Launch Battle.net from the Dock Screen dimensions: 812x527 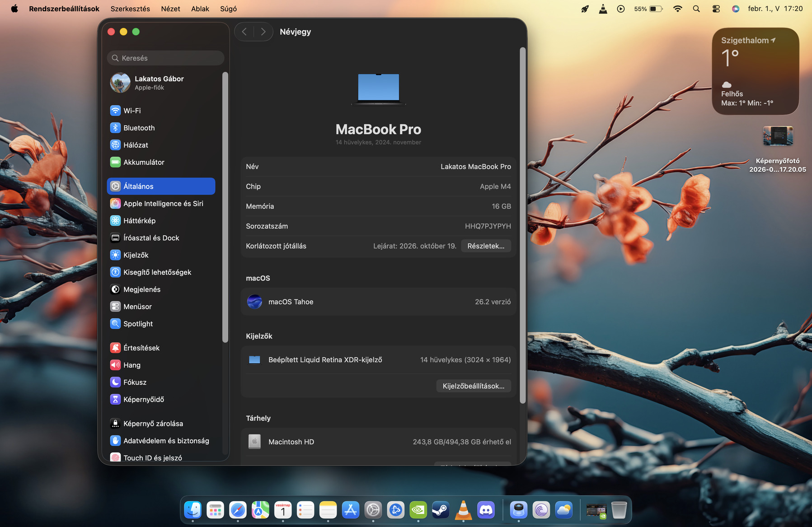point(396,510)
